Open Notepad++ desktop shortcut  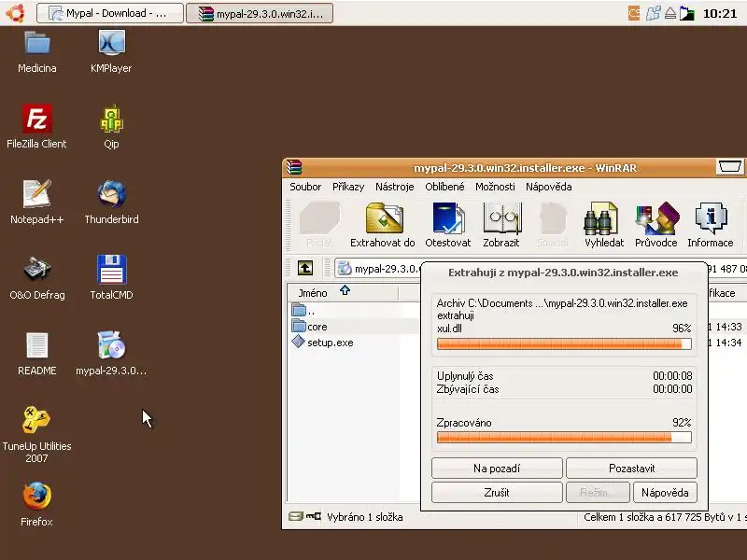click(36, 203)
